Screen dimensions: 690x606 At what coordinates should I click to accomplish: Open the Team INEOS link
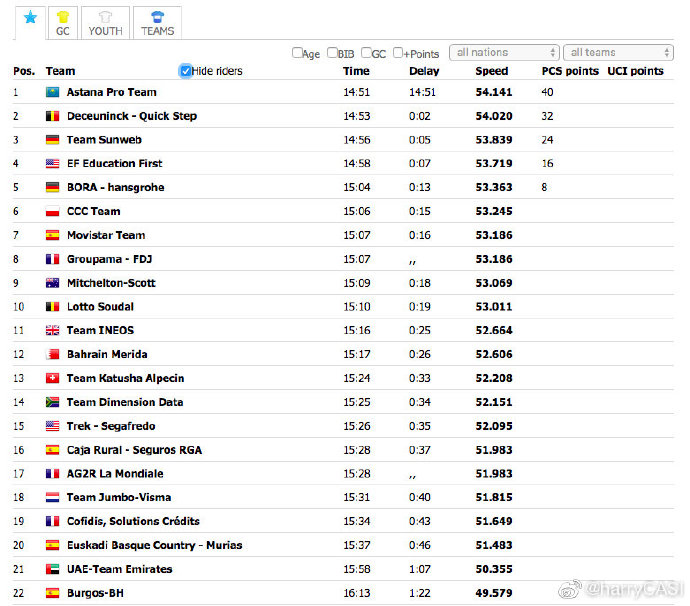point(100,331)
